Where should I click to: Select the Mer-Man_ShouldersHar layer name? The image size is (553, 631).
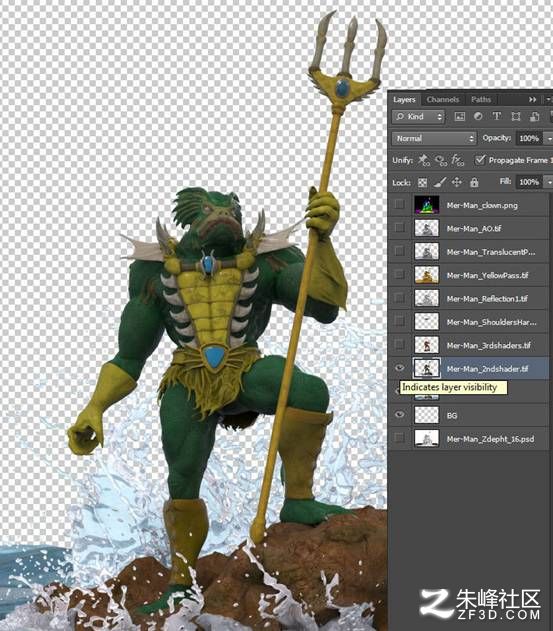(491, 322)
